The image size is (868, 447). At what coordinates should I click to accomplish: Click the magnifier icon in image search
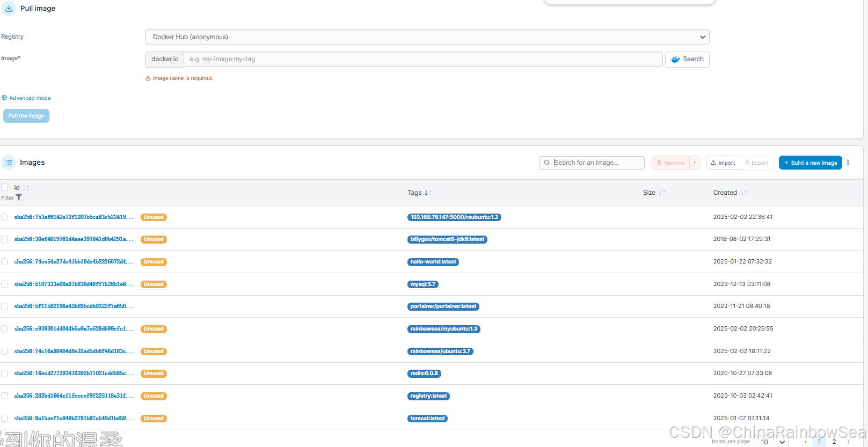pos(547,163)
